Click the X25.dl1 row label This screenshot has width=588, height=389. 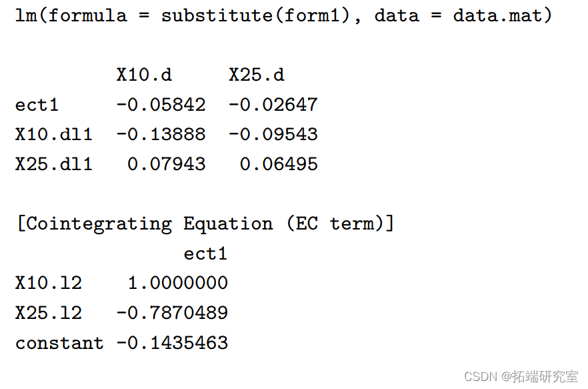pyautogui.click(x=54, y=164)
